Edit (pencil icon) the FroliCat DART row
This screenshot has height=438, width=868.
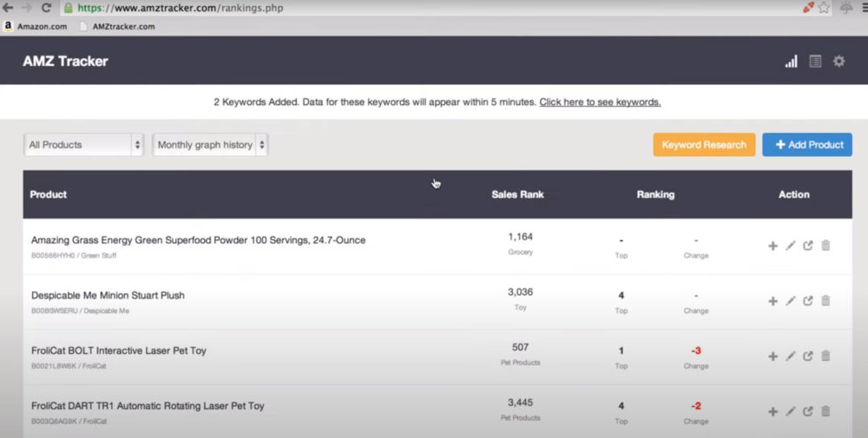[x=791, y=411]
